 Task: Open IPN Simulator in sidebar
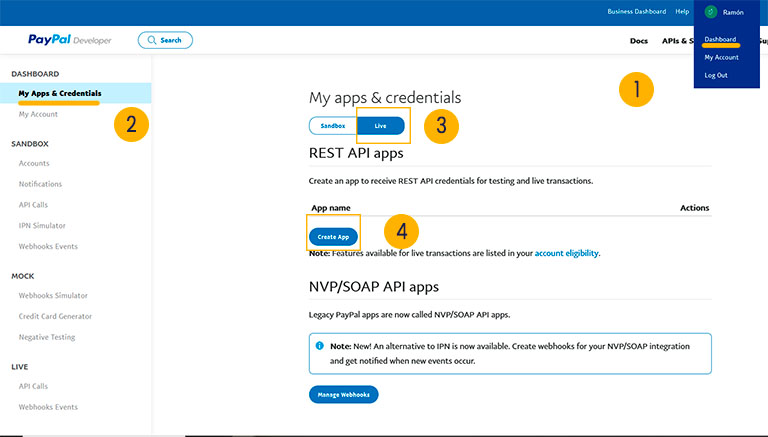(42, 226)
